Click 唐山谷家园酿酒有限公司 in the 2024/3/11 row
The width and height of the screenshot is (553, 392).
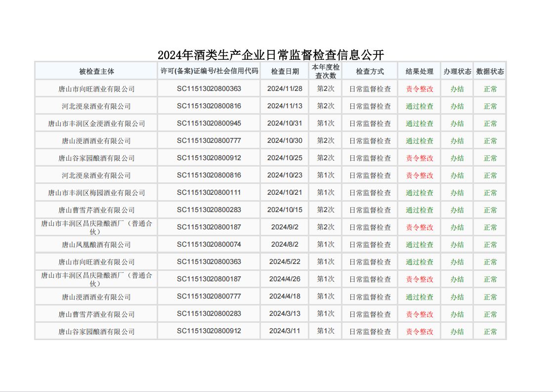point(96,331)
